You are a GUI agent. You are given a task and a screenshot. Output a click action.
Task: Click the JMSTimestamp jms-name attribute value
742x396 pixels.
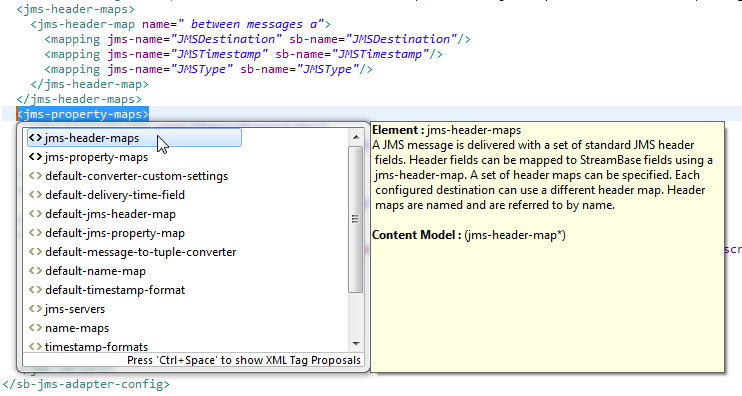(x=220, y=54)
